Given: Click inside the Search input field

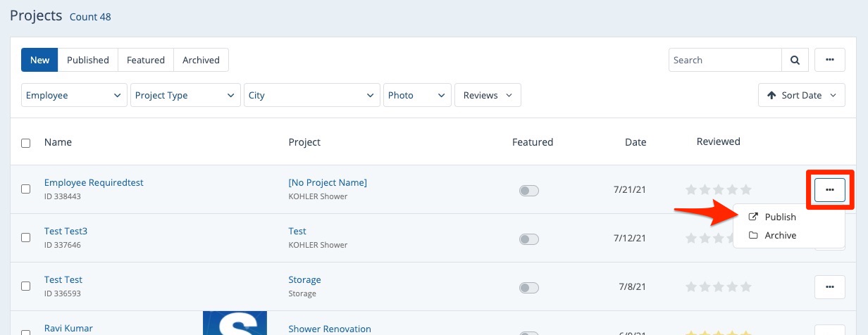Looking at the screenshot, I should pos(724,61).
